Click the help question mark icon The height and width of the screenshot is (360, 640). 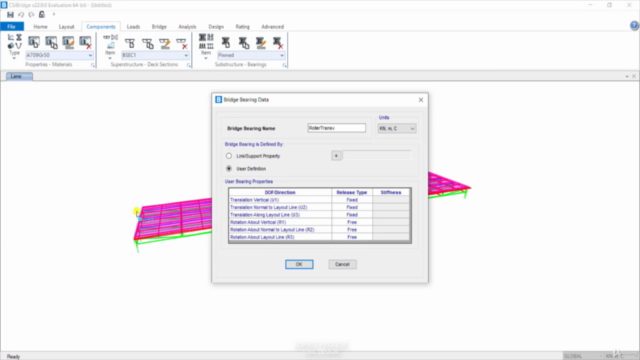tap(634, 26)
